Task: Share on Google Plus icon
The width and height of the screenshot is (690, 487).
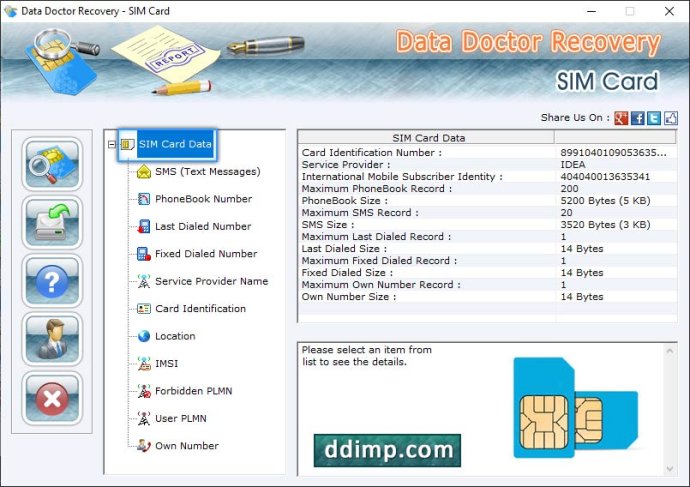Action: pyautogui.click(x=621, y=118)
